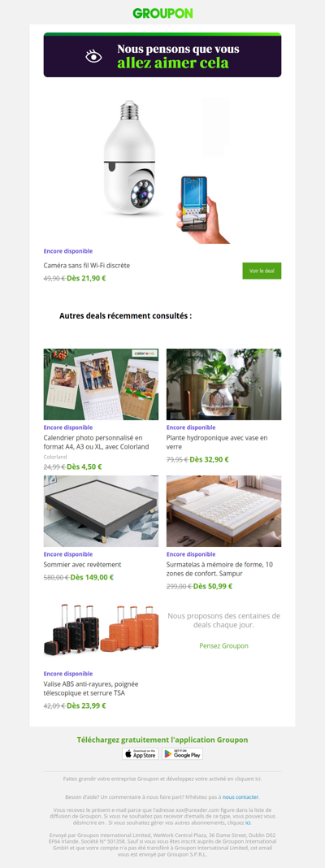Click the 'Voir le deal' button
Image resolution: width=325 pixels, height=868 pixels.
pyautogui.click(x=262, y=271)
